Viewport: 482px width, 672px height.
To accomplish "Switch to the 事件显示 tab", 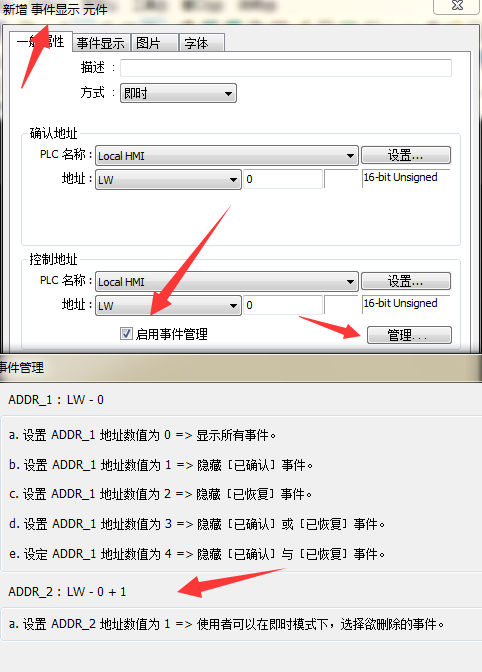I will coord(101,43).
